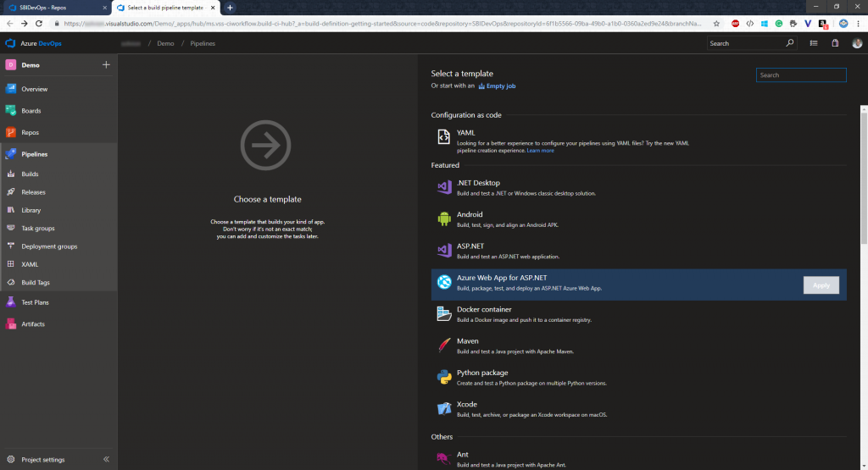The image size is (868, 470).
Task: Click the browser back arrow
Action: (x=9, y=23)
